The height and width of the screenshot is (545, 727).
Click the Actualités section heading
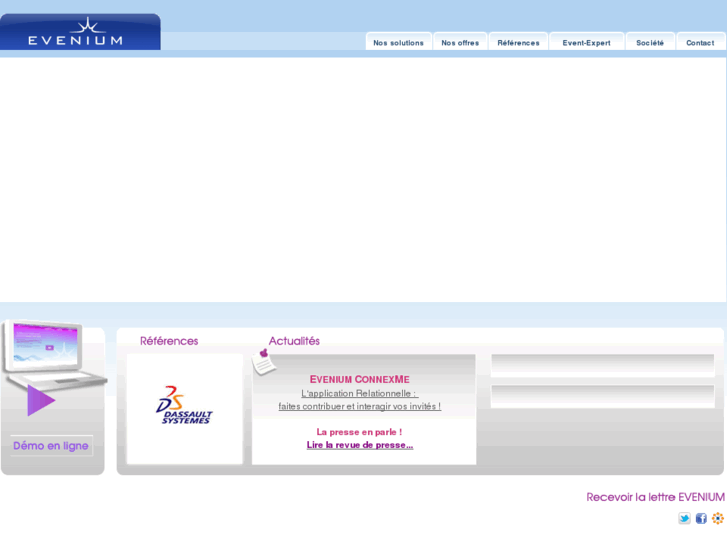294,341
